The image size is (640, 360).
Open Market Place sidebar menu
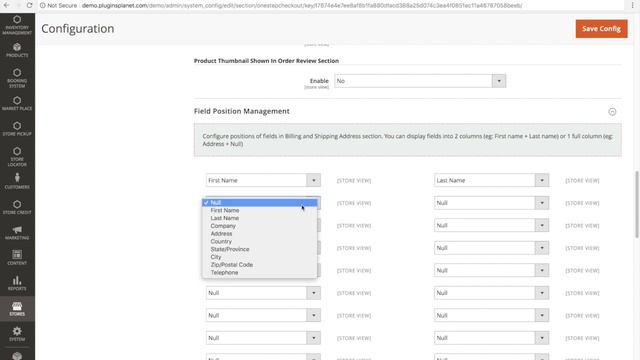(x=17, y=103)
